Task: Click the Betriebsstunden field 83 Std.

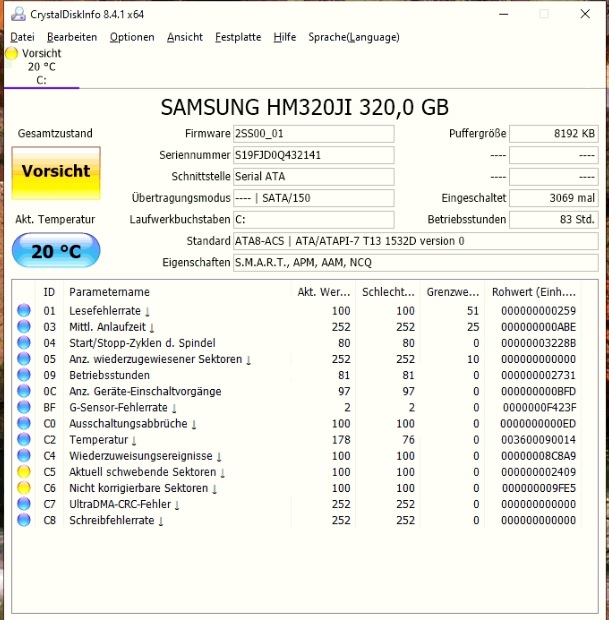Action: coord(554,219)
